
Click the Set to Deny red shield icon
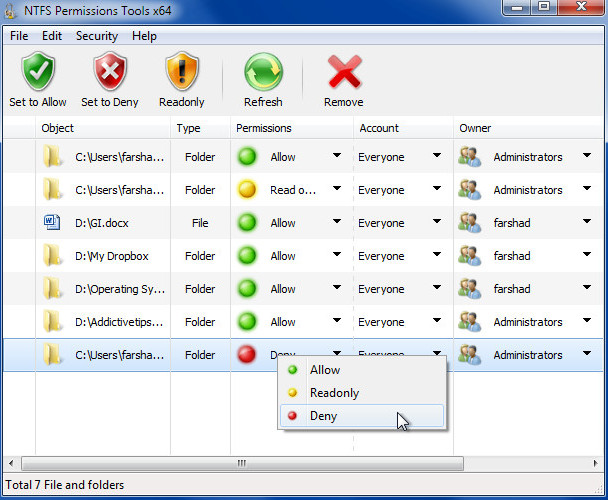click(110, 72)
